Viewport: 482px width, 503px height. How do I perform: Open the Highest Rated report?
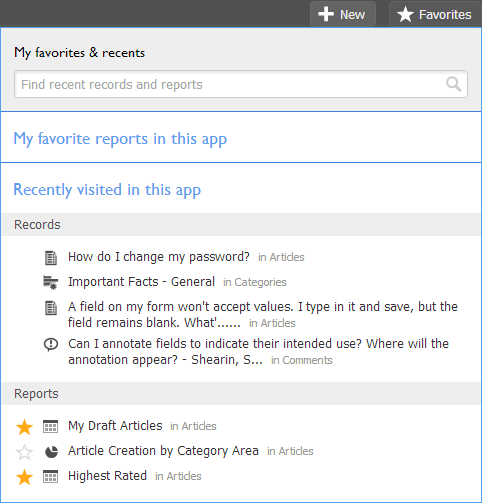coord(107,476)
